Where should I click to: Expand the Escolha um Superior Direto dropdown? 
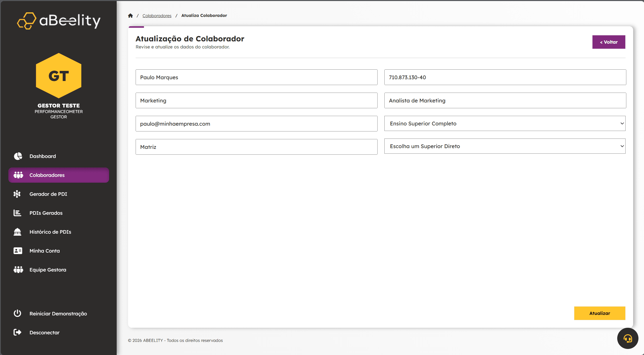505,146
